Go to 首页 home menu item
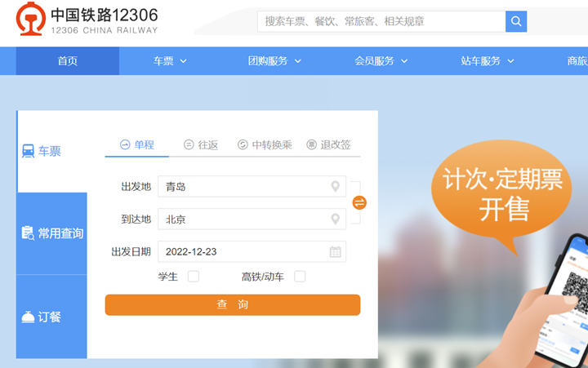This screenshot has width=588, height=368. pos(68,61)
